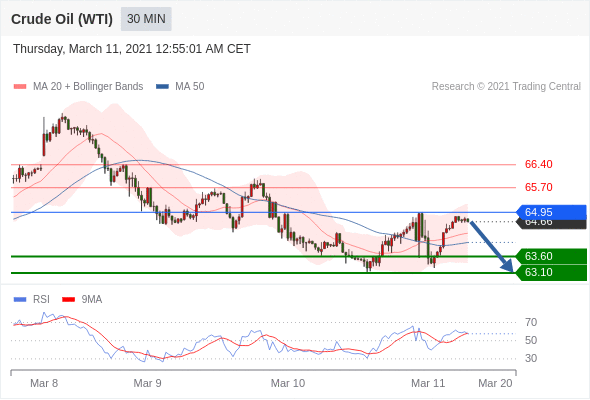Click the 66.40 resistance level label

[x=538, y=164]
